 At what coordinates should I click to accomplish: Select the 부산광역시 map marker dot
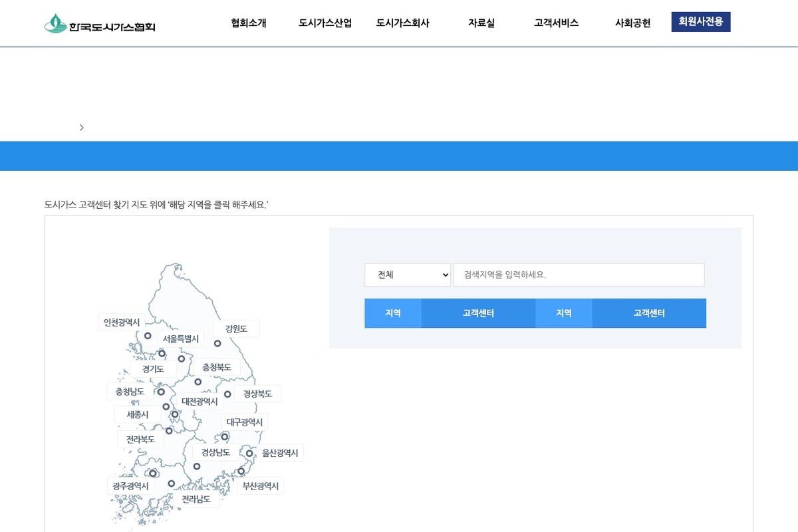241,471
